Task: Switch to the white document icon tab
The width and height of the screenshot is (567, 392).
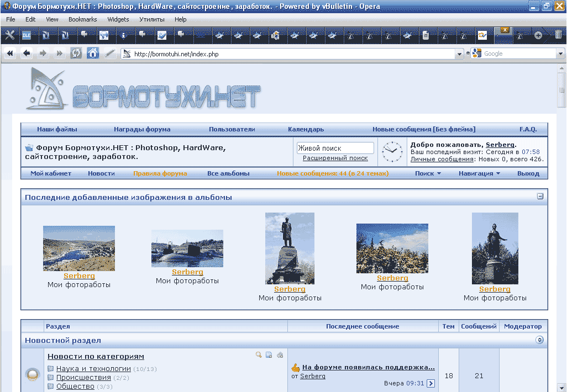Action: tap(426, 35)
